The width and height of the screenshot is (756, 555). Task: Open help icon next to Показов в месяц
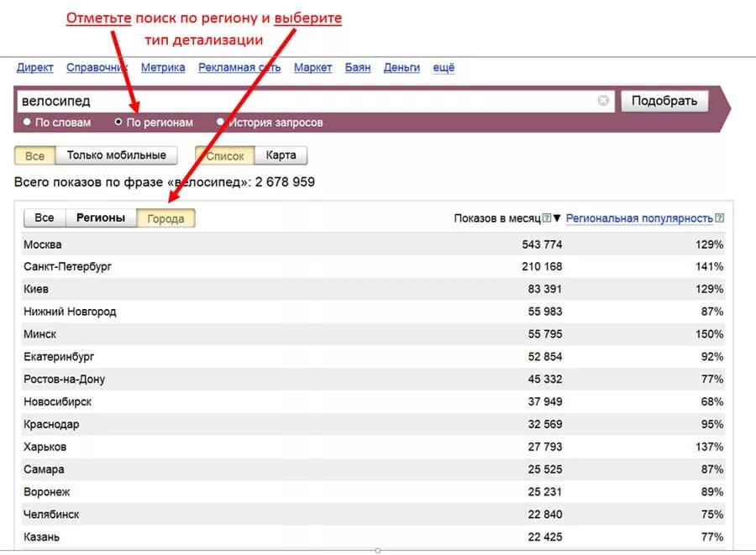[x=546, y=218]
